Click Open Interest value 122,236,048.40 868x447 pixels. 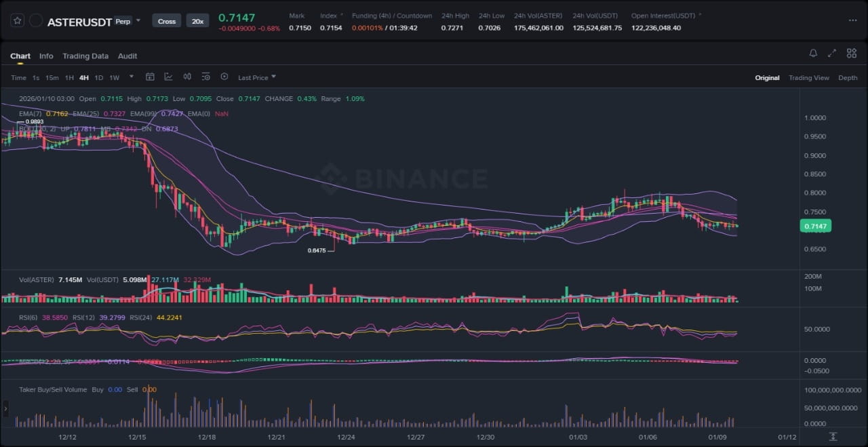pyautogui.click(x=656, y=28)
